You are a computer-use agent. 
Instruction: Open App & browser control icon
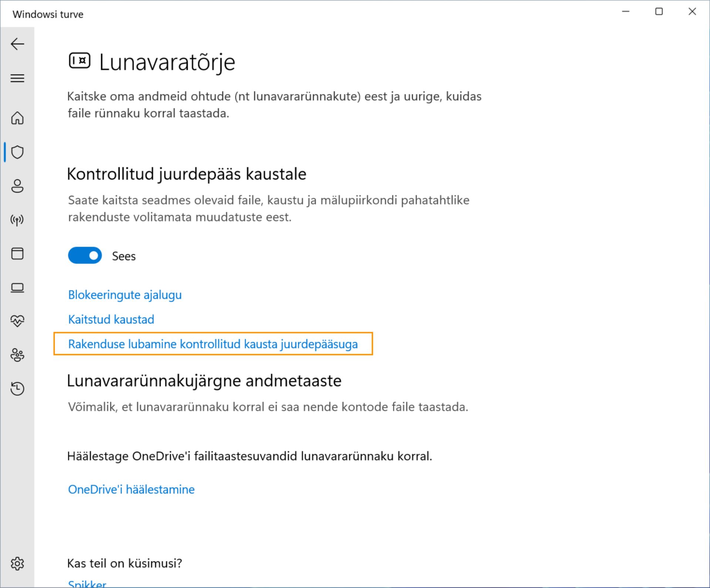click(x=17, y=254)
